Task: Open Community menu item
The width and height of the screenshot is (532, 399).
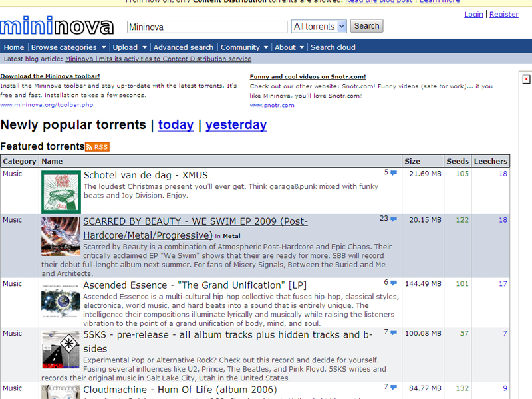Action: (x=240, y=47)
